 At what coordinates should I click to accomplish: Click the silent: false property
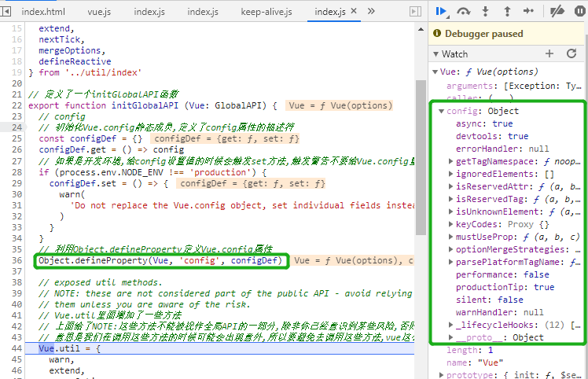[490, 300]
